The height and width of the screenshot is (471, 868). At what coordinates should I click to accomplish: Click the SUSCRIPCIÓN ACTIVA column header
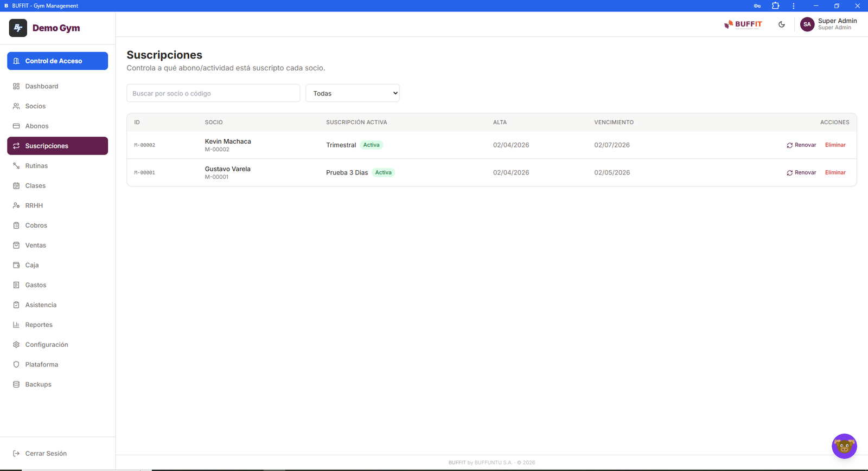click(356, 122)
